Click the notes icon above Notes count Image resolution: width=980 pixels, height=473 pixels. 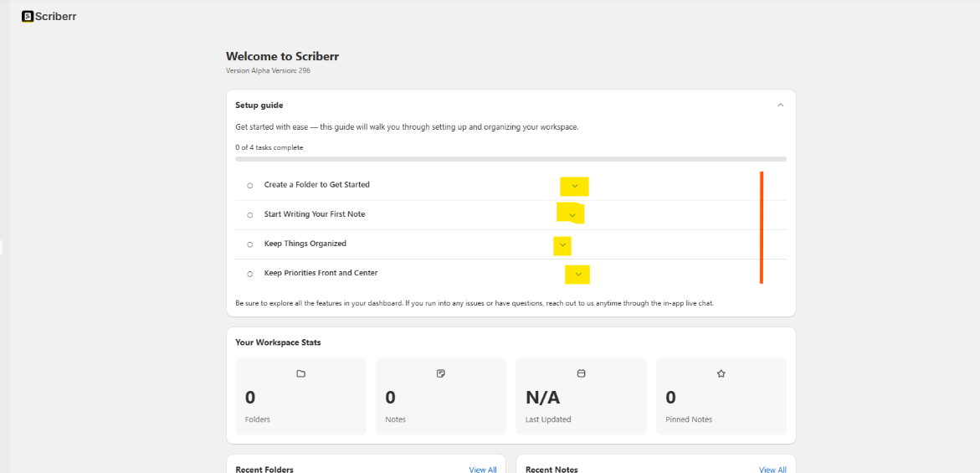coord(441,373)
